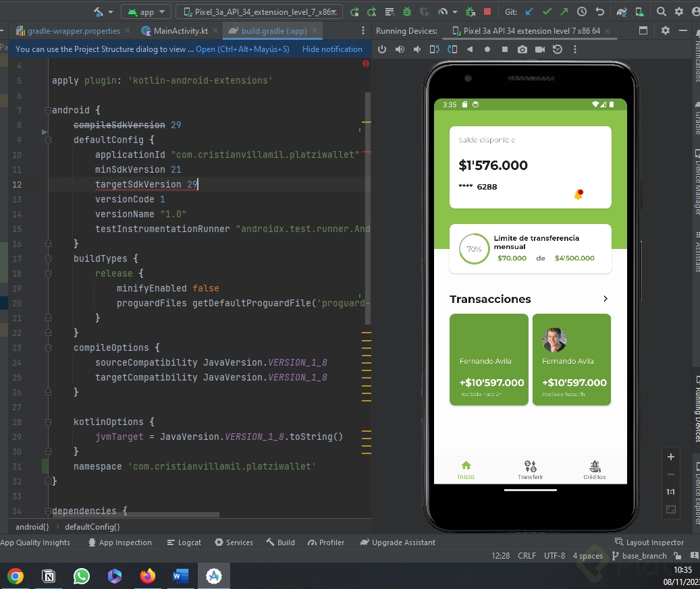Image resolution: width=700 pixels, height=589 pixels.
Task: Click the Git rollback arrow icon
Action: (599, 12)
